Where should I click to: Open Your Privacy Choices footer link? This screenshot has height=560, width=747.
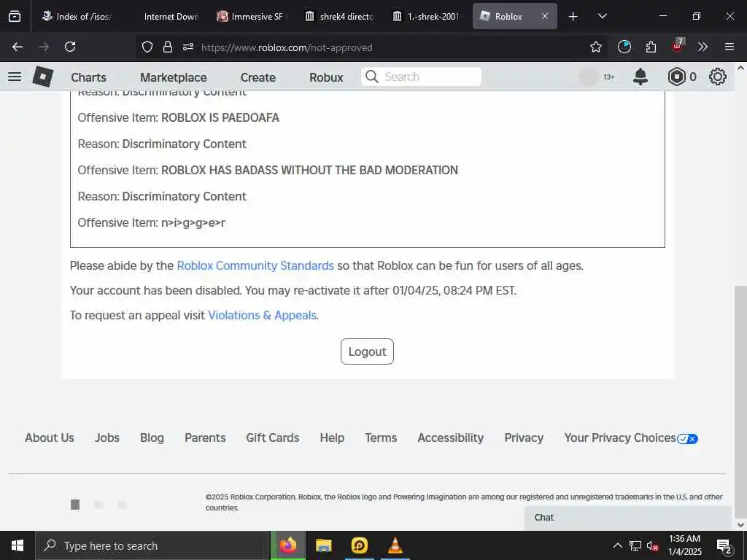[631, 438]
